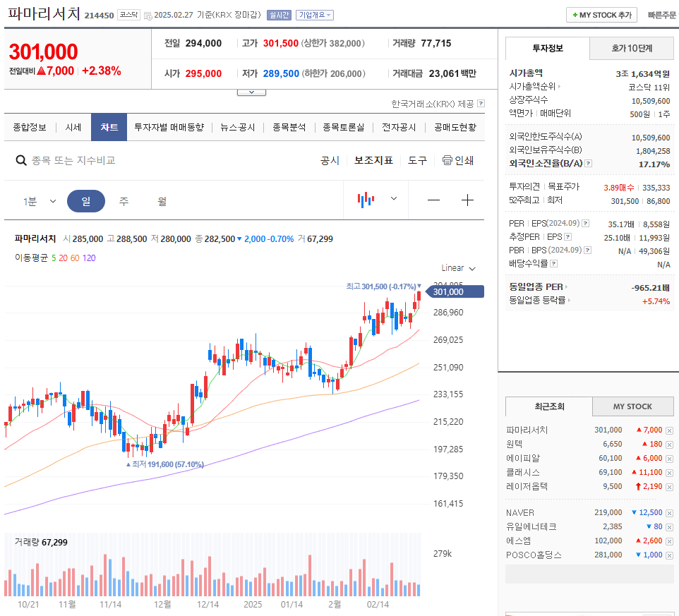
Task: Open the 종목토론실 tab
Action: pos(344,127)
